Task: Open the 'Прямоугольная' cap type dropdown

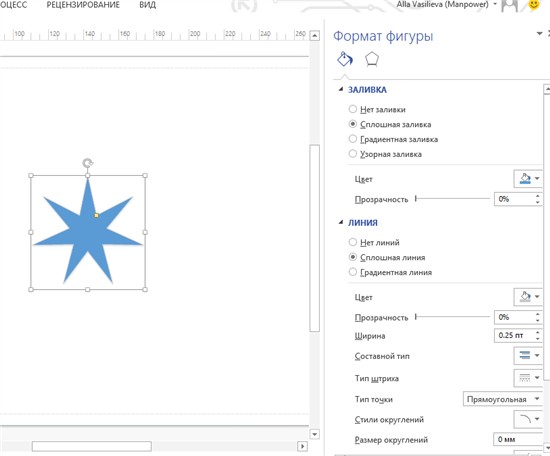Action: pos(502,399)
